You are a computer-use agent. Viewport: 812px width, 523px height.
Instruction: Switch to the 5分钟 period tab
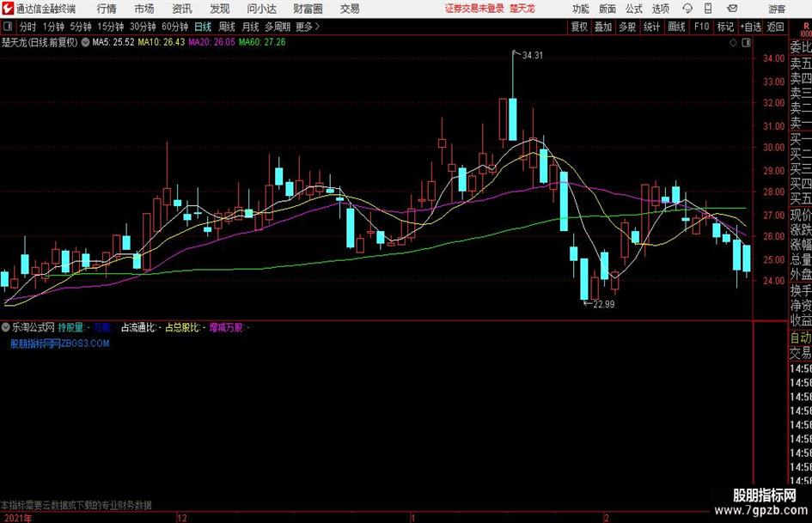(x=80, y=27)
